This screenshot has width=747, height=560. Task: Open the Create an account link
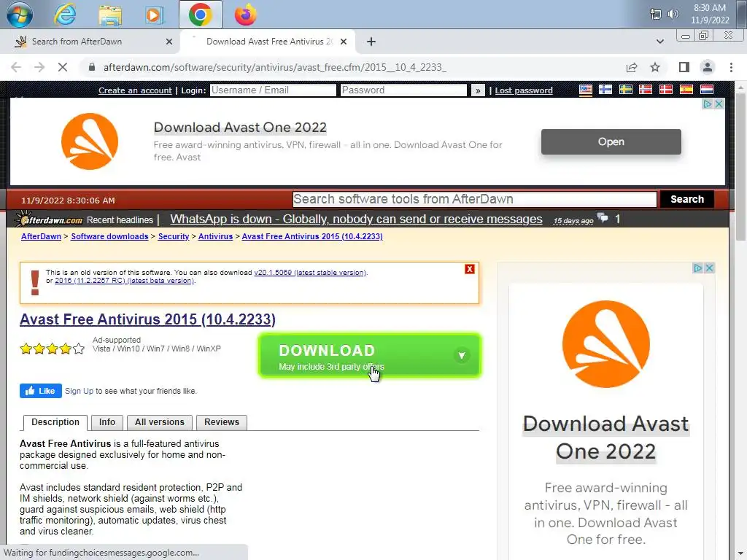click(x=135, y=90)
